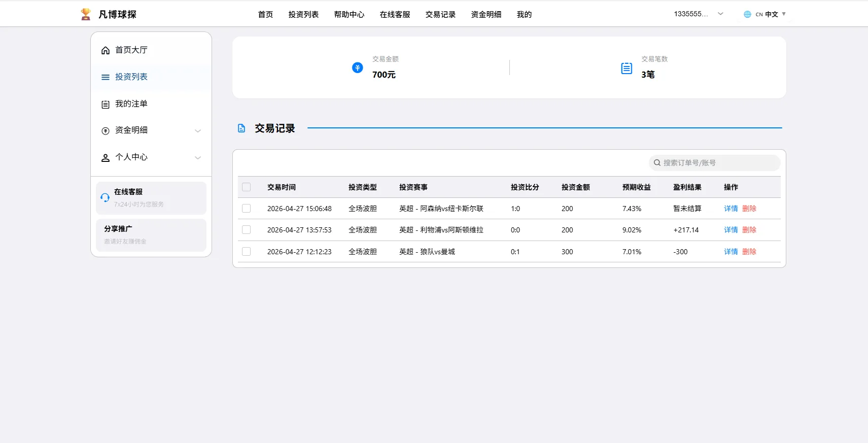The width and height of the screenshot is (868, 443).
Task: Open 在线客服 in top navigation
Action: (x=395, y=15)
